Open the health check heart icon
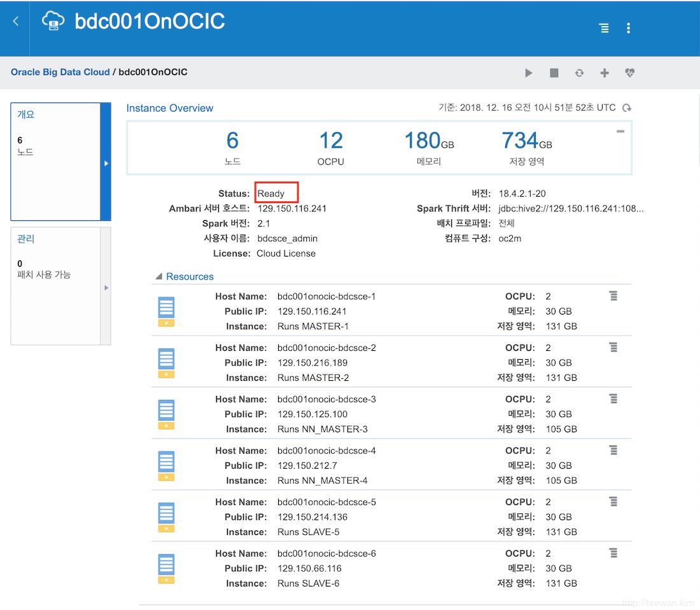Screen dimensions: 700x610 tap(629, 73)
